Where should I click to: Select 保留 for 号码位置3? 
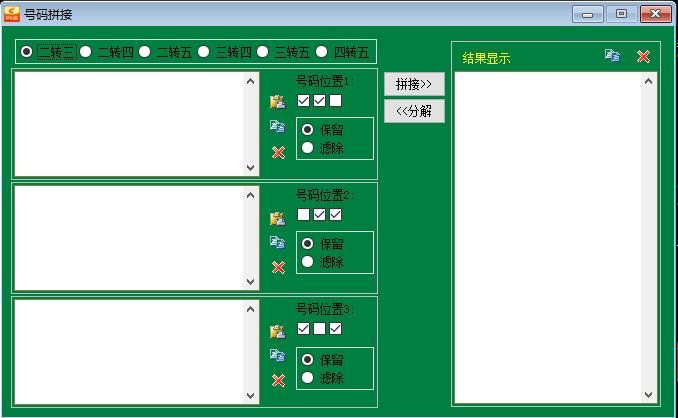pos(323,359)
